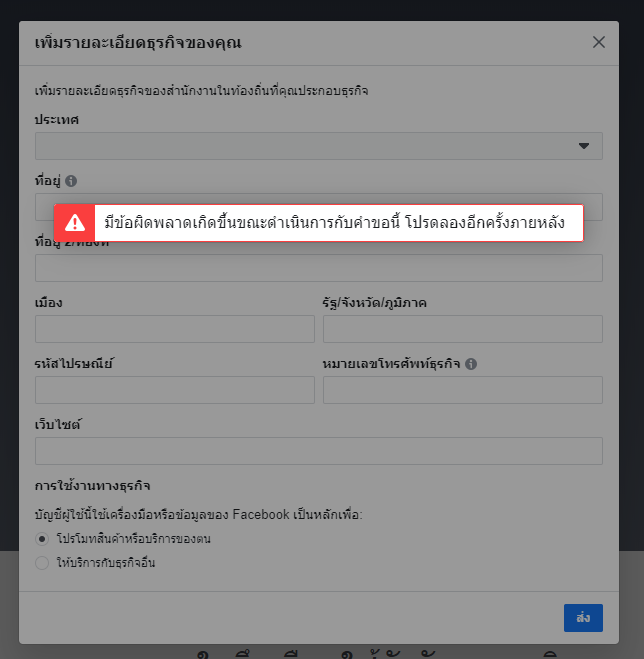Expand the ประเทศ dropdown arrow
The width and height of the screenshot is (644, 659).
583,146
